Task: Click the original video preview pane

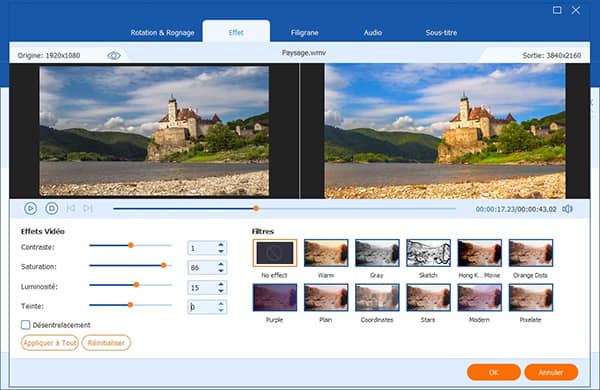Action: point(154,131)
